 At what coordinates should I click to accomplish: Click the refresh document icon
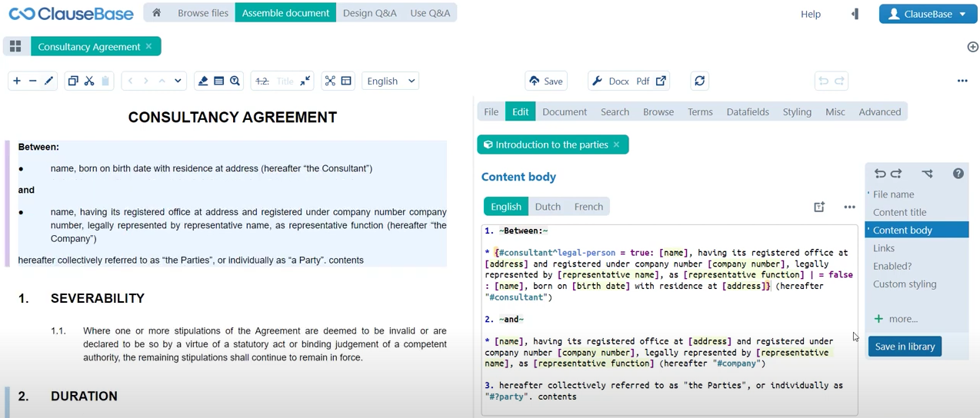699,81
